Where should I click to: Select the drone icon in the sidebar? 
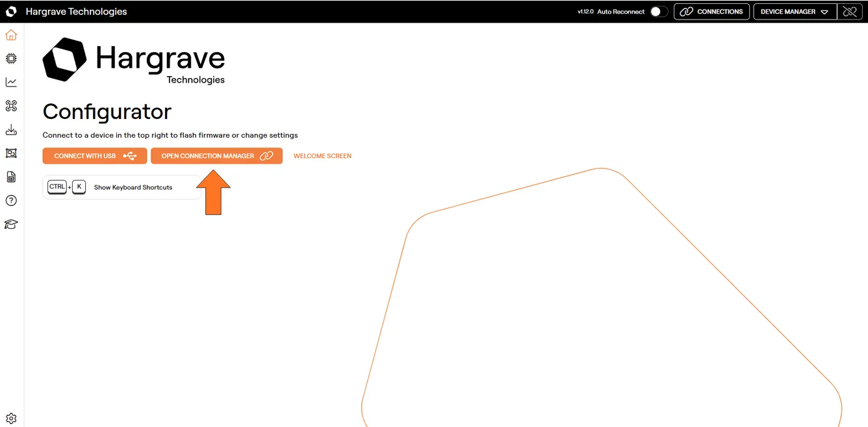coord(11,106)
